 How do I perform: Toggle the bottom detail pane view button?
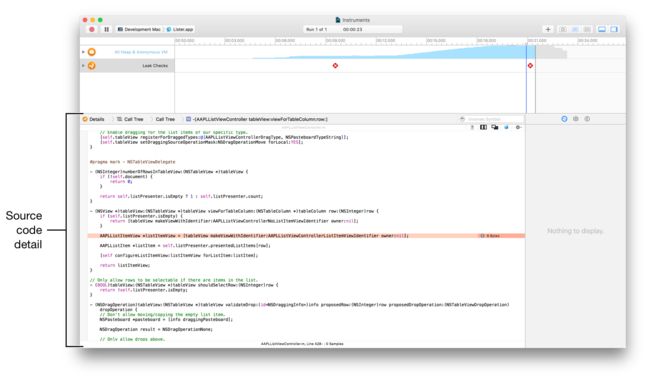(602, 29)
